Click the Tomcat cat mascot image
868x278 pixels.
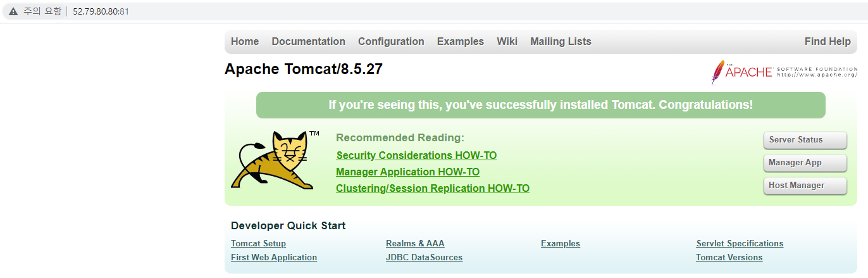click(x=275, y=161)
